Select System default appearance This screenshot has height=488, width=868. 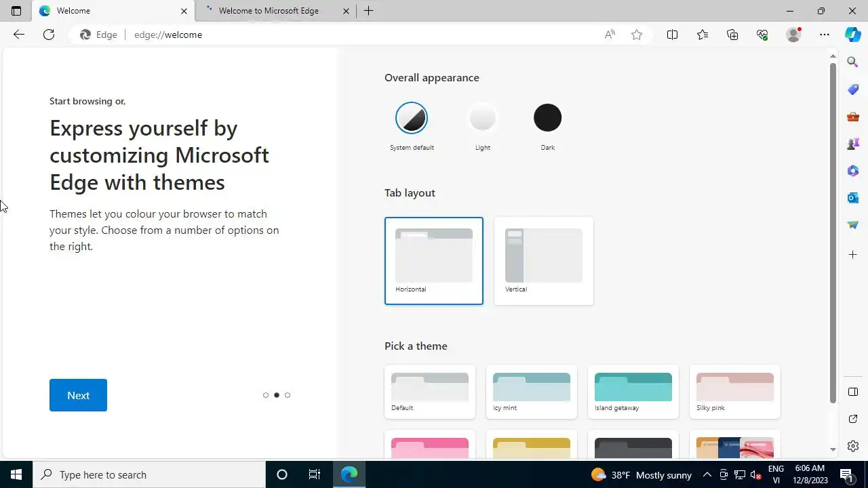coord(412,119)
